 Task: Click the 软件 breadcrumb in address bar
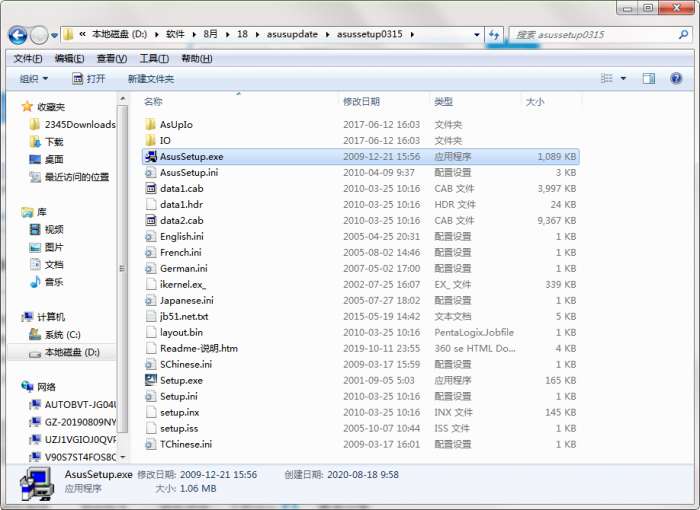pos(175,34)
